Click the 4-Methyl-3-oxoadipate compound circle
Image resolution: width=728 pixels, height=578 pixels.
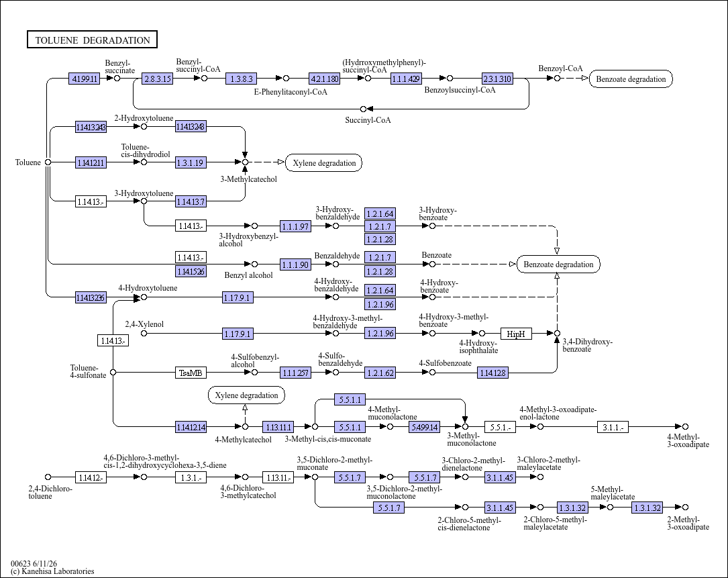pyautogui.click(x=685, y=426)
